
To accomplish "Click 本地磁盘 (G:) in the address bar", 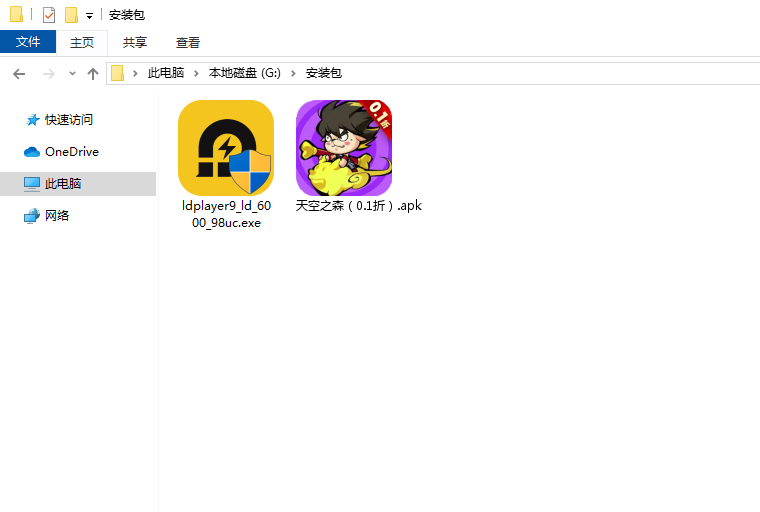I will click(x=245, y=73).
